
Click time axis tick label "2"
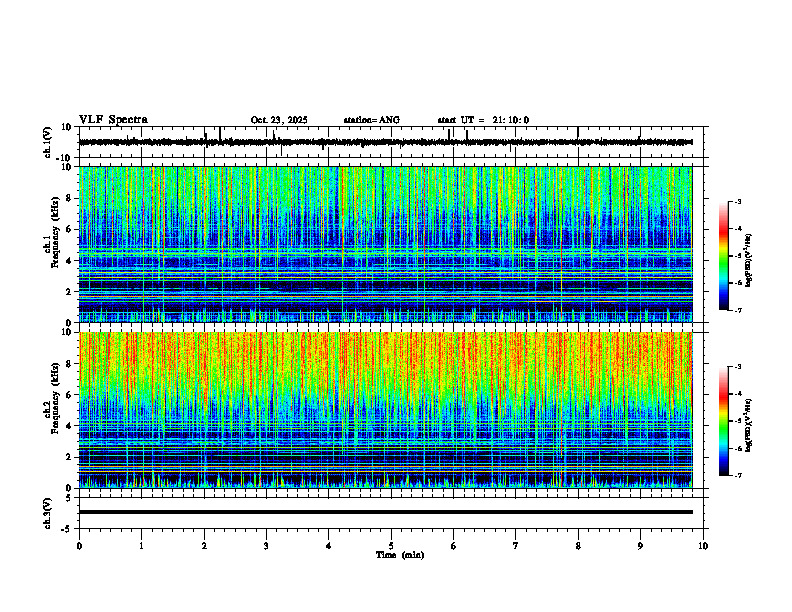coord(204,546)
